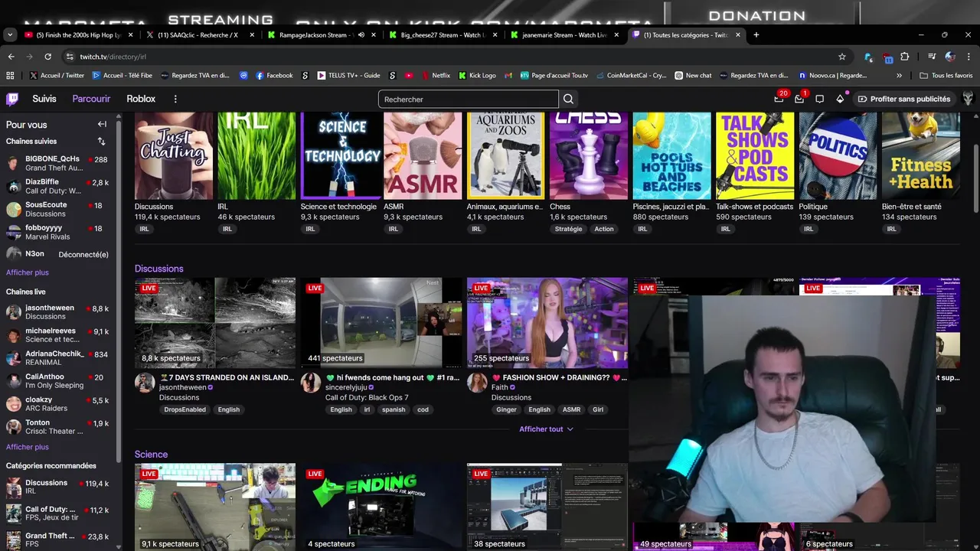Reload the page in browser
This screenshot has width=980, height=551.
pos(47,57)
